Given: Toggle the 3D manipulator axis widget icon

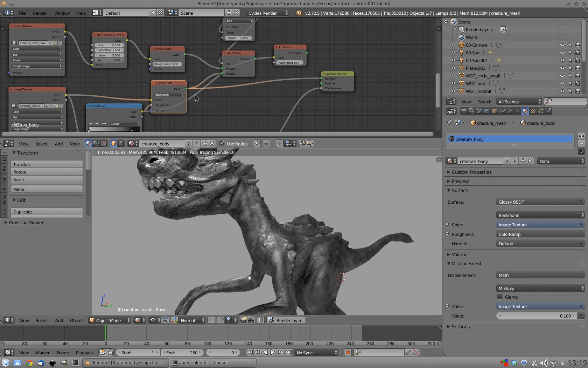Looking at the screenshot, I should coord(174,320).
